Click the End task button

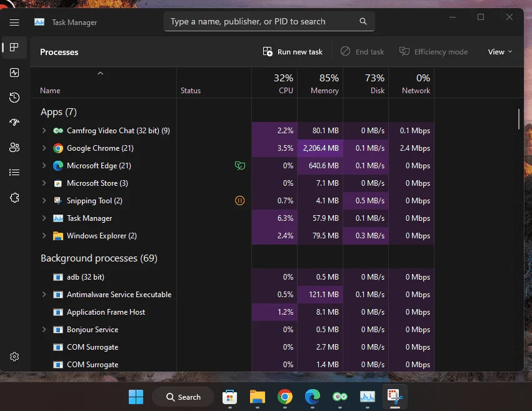pyautogui.click(x=362, y=52)
